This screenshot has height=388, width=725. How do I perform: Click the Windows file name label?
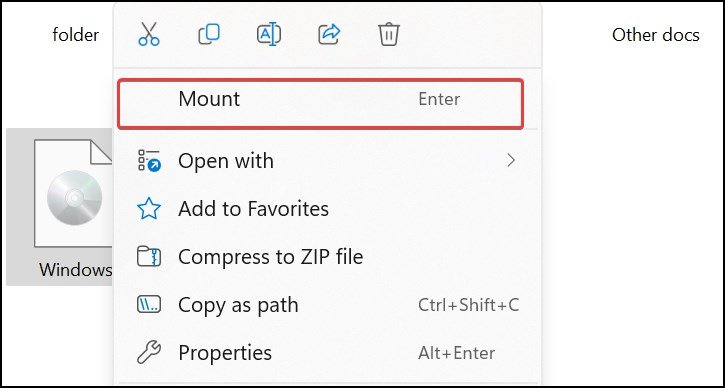pos(75,270)
